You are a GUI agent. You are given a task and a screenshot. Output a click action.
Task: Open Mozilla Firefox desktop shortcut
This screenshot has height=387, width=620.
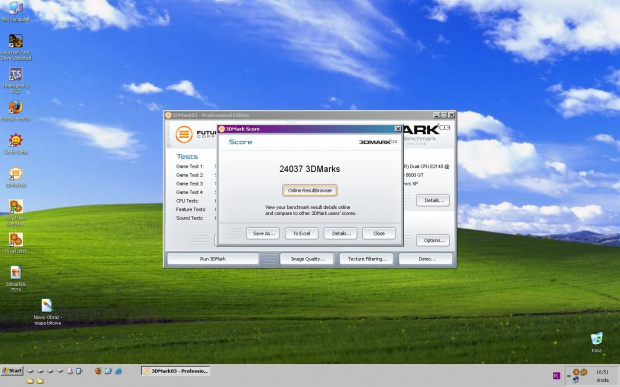click(15, 110)
